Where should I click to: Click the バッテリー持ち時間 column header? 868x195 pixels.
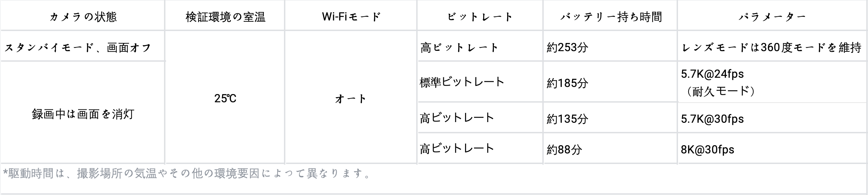coord(611,17)
